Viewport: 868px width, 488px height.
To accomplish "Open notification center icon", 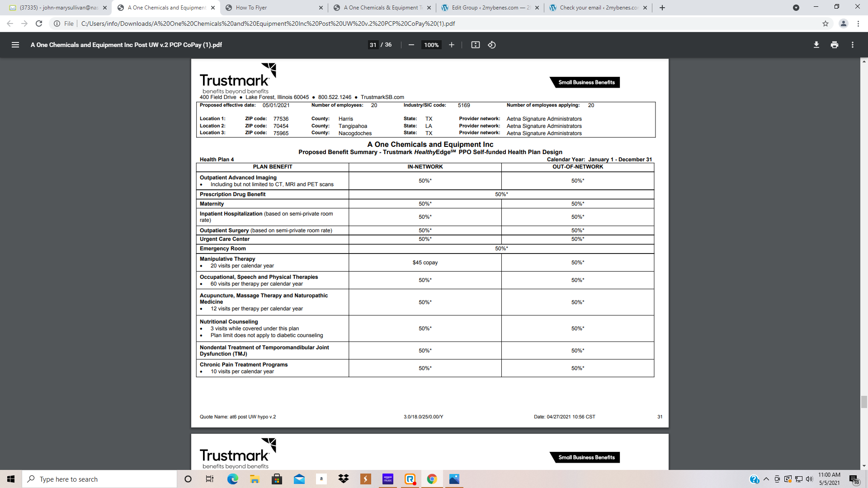I will (854, 479).
